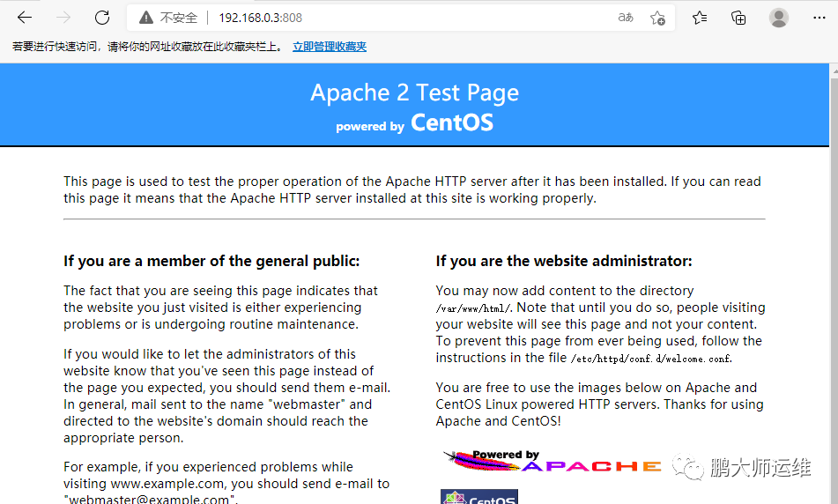Viewport: 838px width, 504px height.
Task: Go back with the browser back arrow
Action: coord(25,18)
